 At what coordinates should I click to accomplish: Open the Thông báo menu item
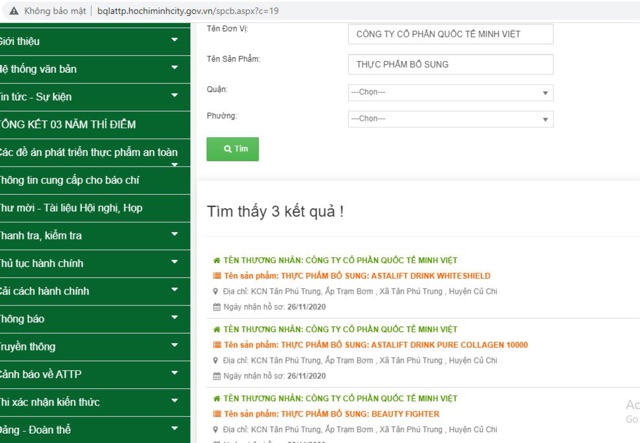click(22, 319)
